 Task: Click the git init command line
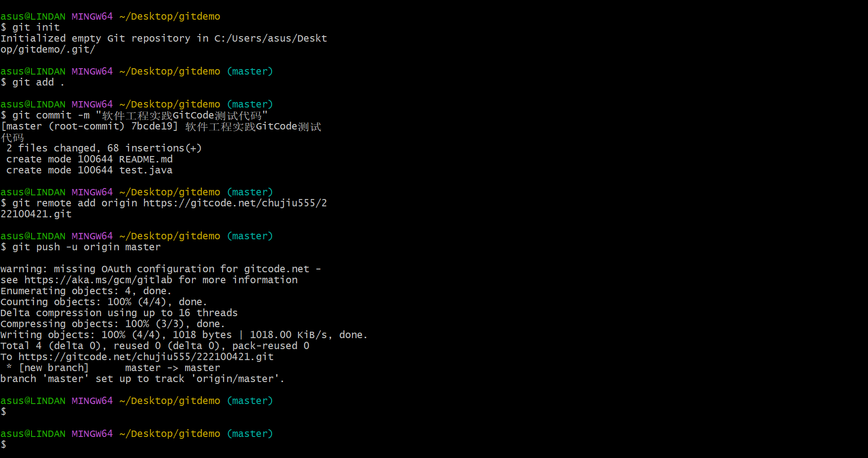click(30, 27)
